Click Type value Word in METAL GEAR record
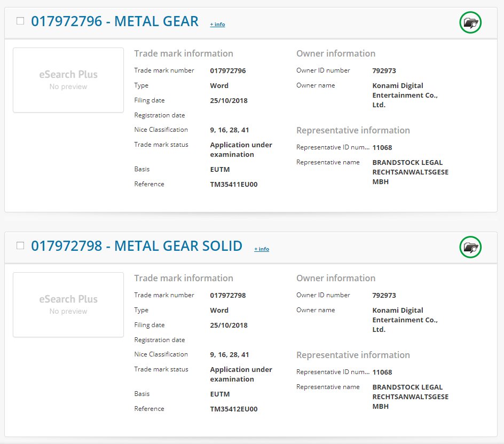The height and width of the screenshot is (444, 504). (x=219, y=86)
